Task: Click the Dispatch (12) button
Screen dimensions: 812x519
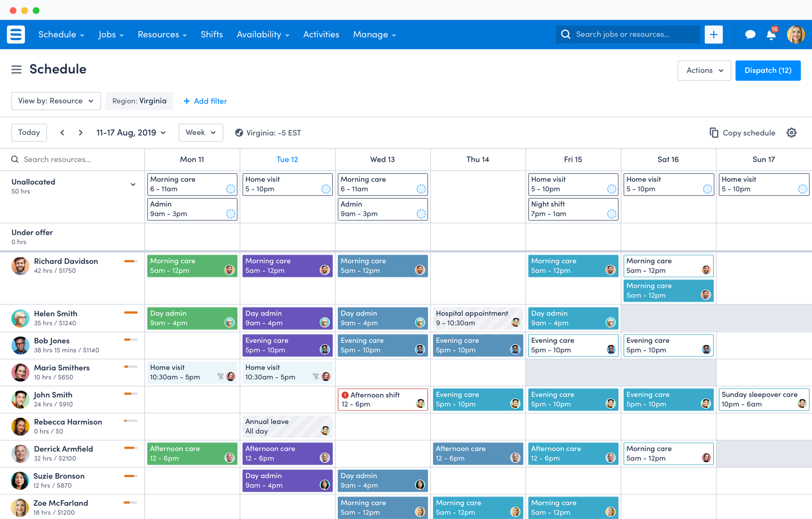Action: tap(767, 71)
